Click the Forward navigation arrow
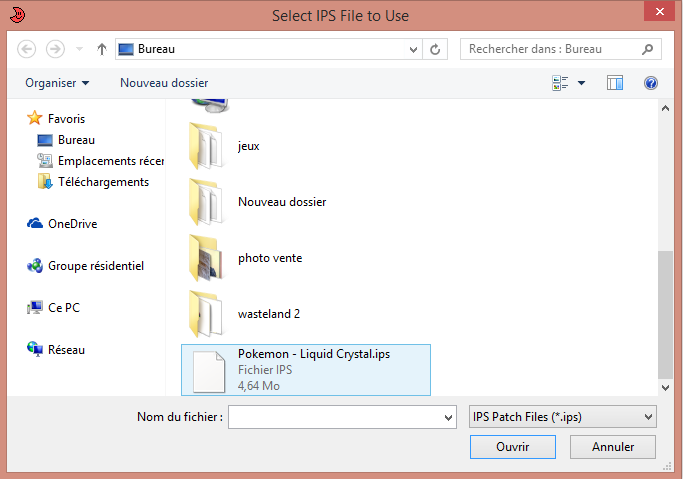The image size is (683, 479). [55, 49]
